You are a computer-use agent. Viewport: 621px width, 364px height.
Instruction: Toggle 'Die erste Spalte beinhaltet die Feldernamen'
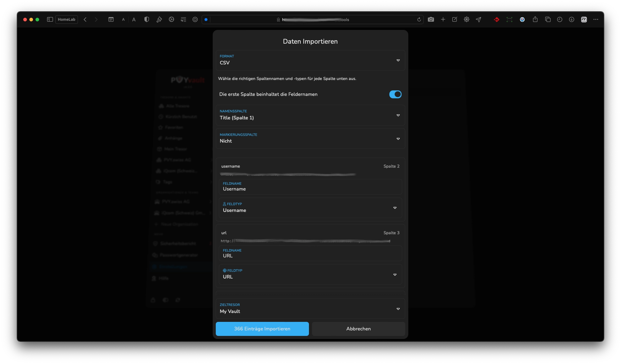395,94
